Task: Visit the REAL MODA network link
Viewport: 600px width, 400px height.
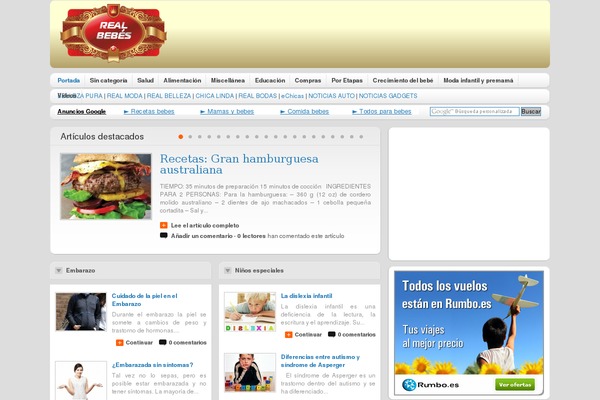Action: coord(124,96)
